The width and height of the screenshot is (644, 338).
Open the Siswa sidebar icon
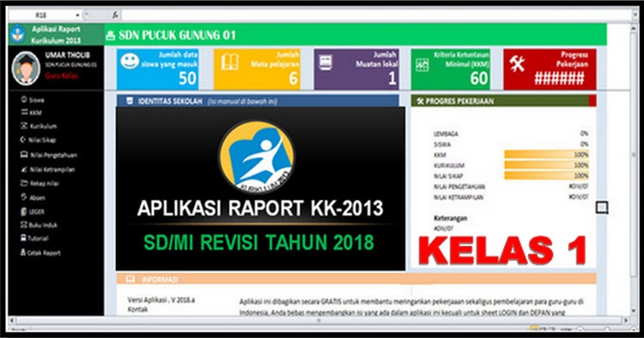[x=24, y=100]
